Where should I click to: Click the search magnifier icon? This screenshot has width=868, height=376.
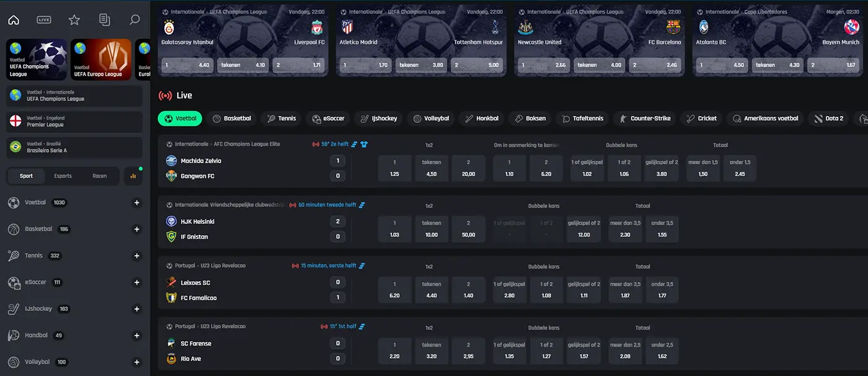(135, 20)
